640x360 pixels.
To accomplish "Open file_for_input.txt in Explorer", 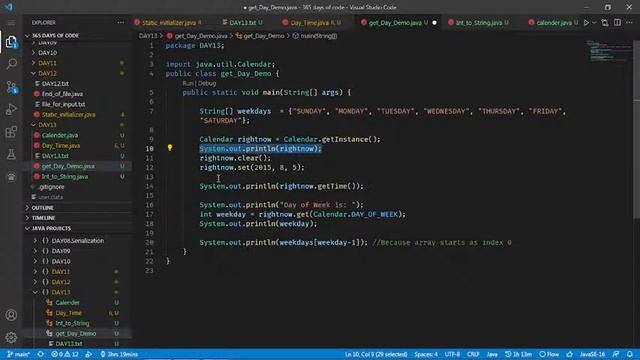I will pos(63,104).
